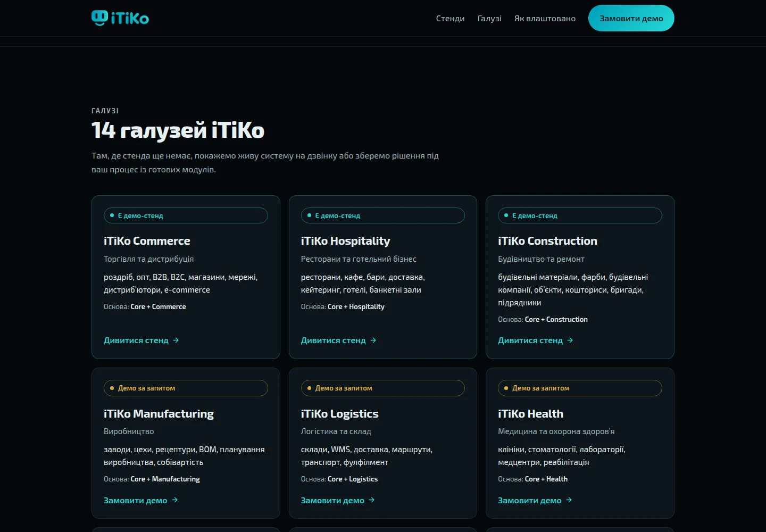Select the iTiKo Manufacturing card title
Viewport: 766px width, 532px height.
[x=159, y=414]
